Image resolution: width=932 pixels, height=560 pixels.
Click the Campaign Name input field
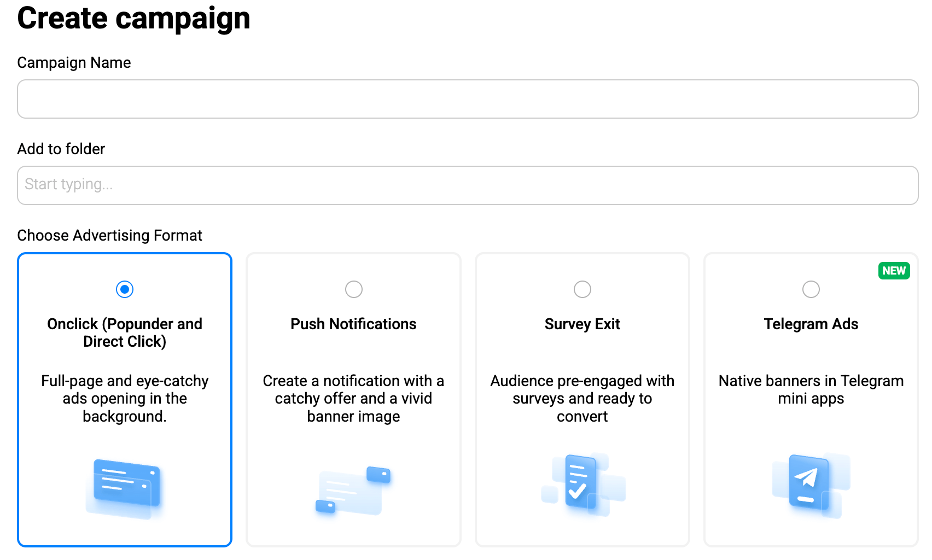pos(468,99)
